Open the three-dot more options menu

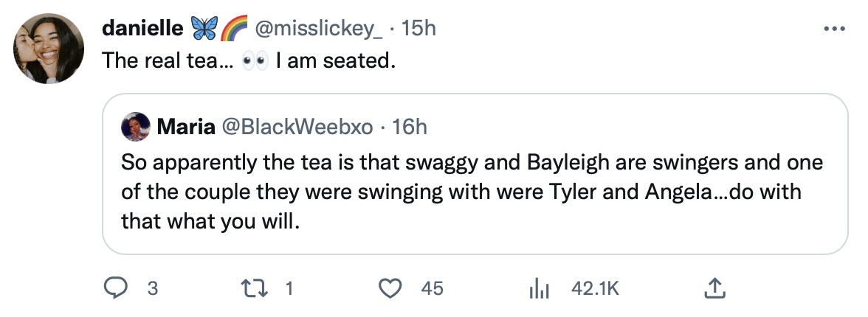point(835,29)
